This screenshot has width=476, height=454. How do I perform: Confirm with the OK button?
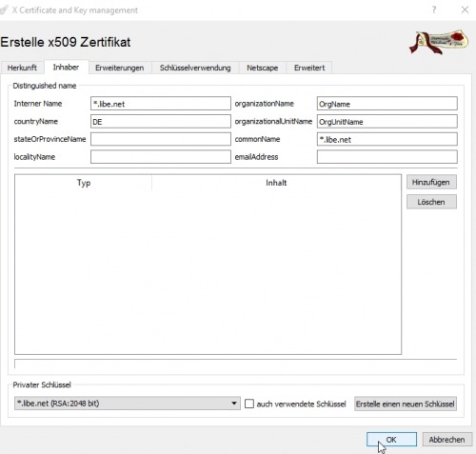(391, 440)
